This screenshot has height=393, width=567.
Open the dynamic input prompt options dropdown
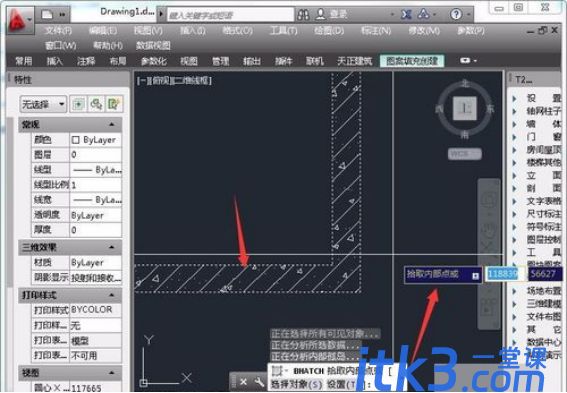(x=476, y=276)
